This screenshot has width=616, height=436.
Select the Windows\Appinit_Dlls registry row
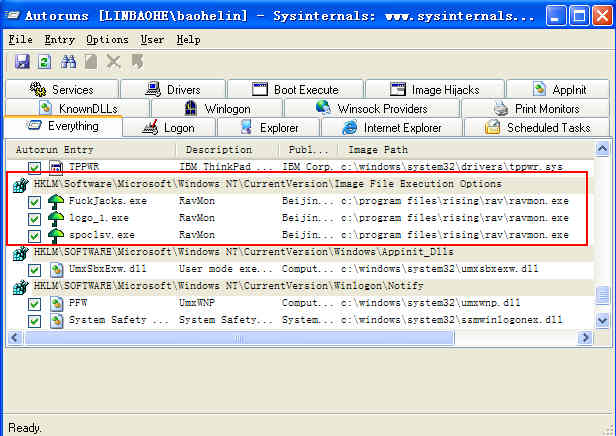301,253
